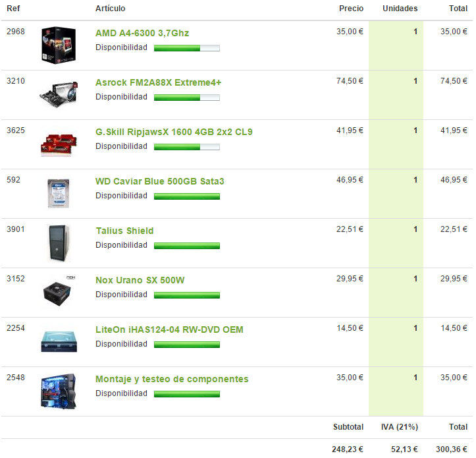The height and width of the screenshot is (458, 476).
Task: Open the LiteOn iHAS124-04 RW-DVD OEM link
Action: (x=169, y=329)
